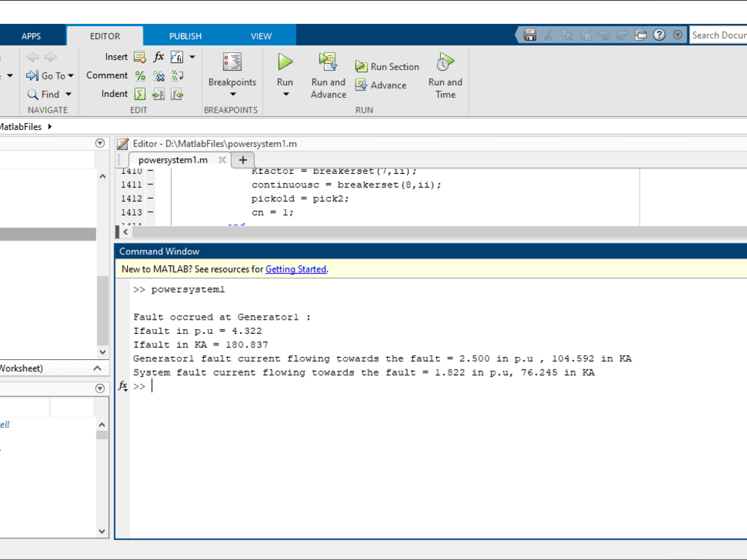Click the command prompt input line
This screenshot has width=747, height=560.
(x=438, y=386)
